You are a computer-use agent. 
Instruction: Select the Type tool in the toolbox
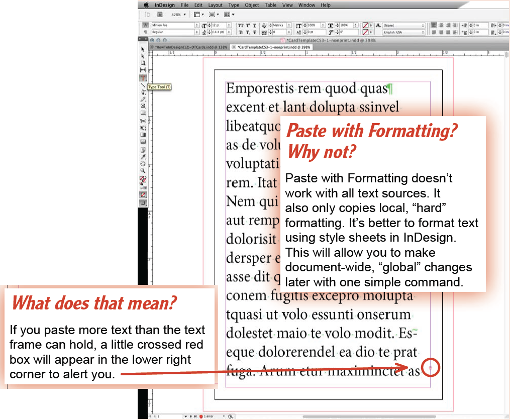coord(143,78)
